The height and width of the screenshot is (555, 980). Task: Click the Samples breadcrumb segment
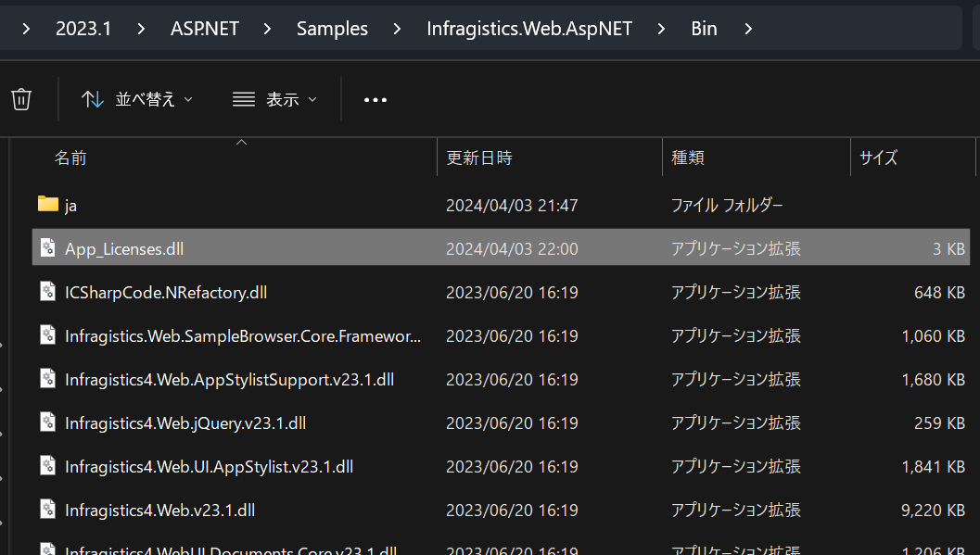click(332, 29)
